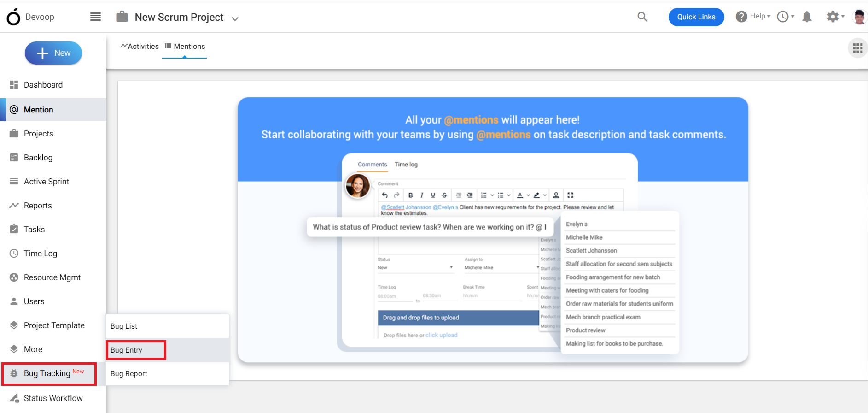Click the briefcase project icon in header
The image size is (868, 413).
[x=122, y=17]
